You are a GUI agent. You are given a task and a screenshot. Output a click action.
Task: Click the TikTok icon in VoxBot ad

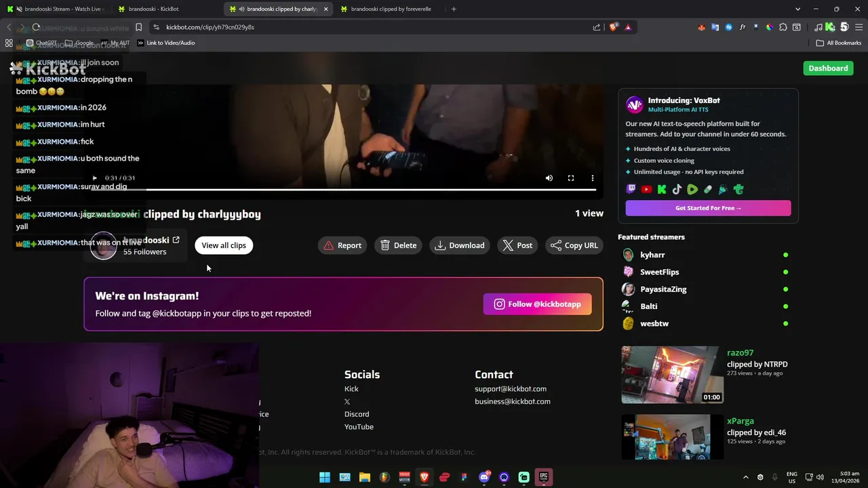click(677, 190)
